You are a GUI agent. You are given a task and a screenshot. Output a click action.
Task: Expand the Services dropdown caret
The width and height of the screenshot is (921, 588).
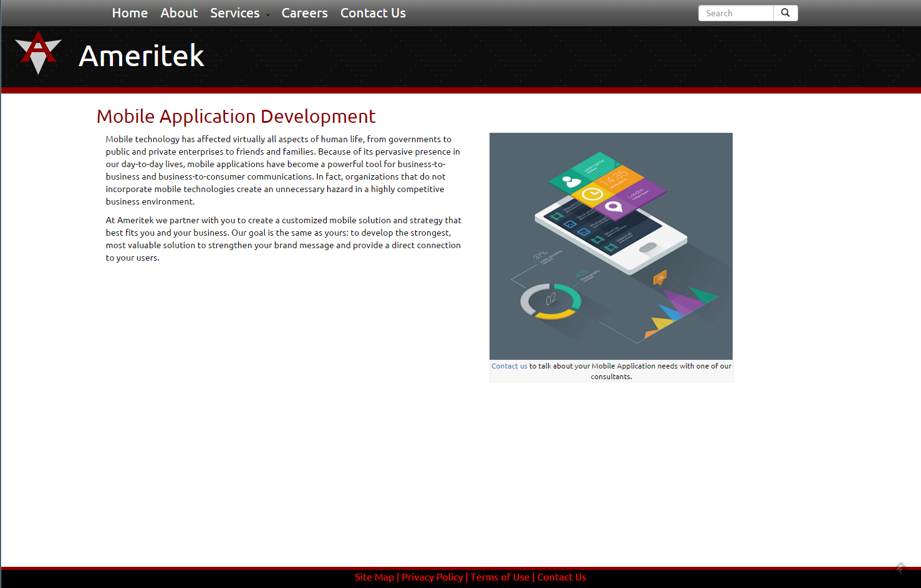click(x=268, y=15)
